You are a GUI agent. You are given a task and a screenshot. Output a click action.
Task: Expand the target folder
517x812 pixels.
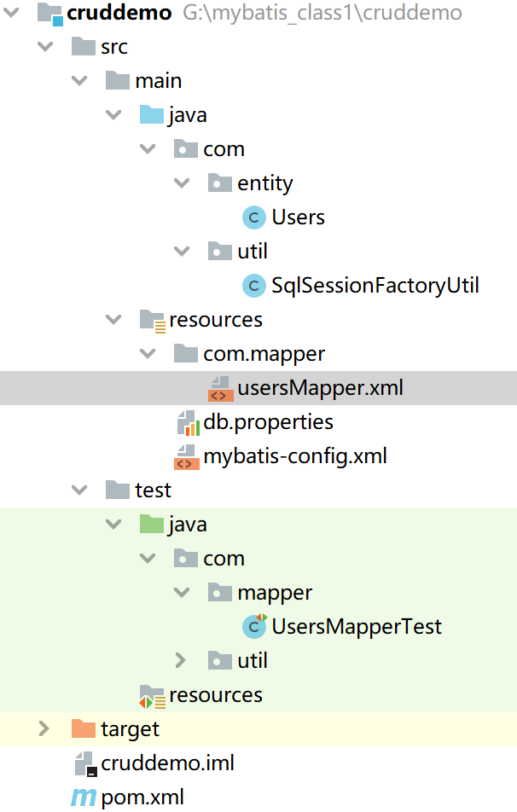point(45,729)
